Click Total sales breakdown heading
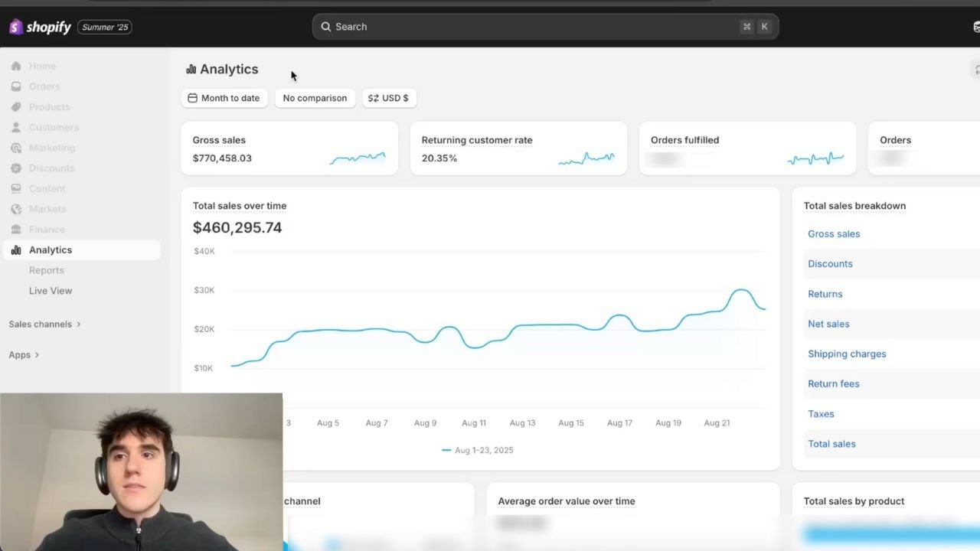The width and height of the screenshot is (980, 551). click(x=854, y=206)
